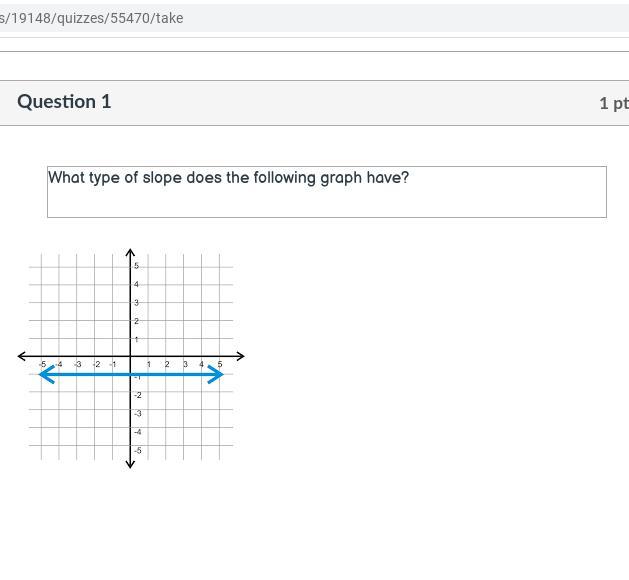
Task: Click the "1 pt" points label
Action: [x=613, y=103]
